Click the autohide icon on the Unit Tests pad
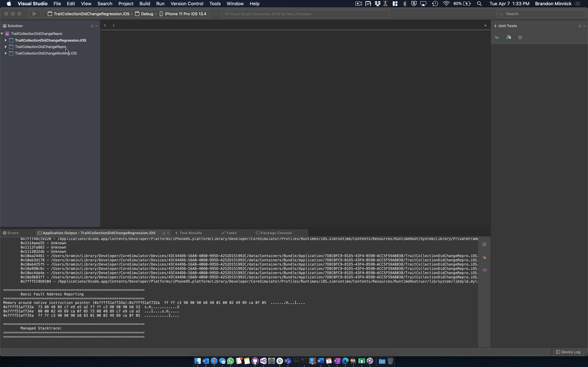 point(580,26)
